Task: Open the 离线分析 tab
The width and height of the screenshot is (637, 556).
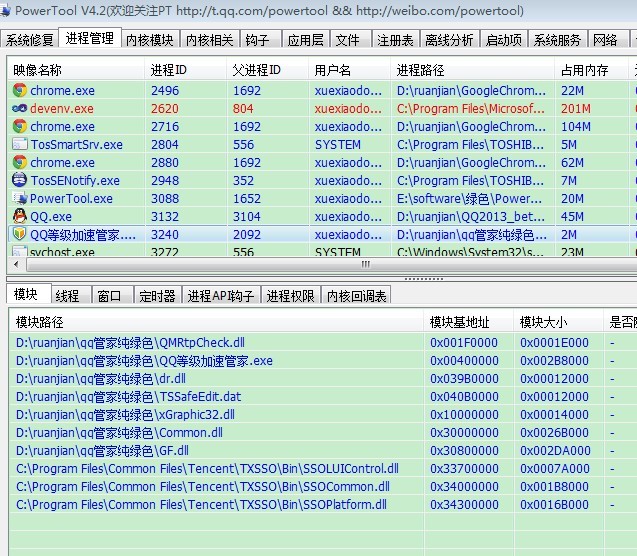Action: [x=449, y=39]
